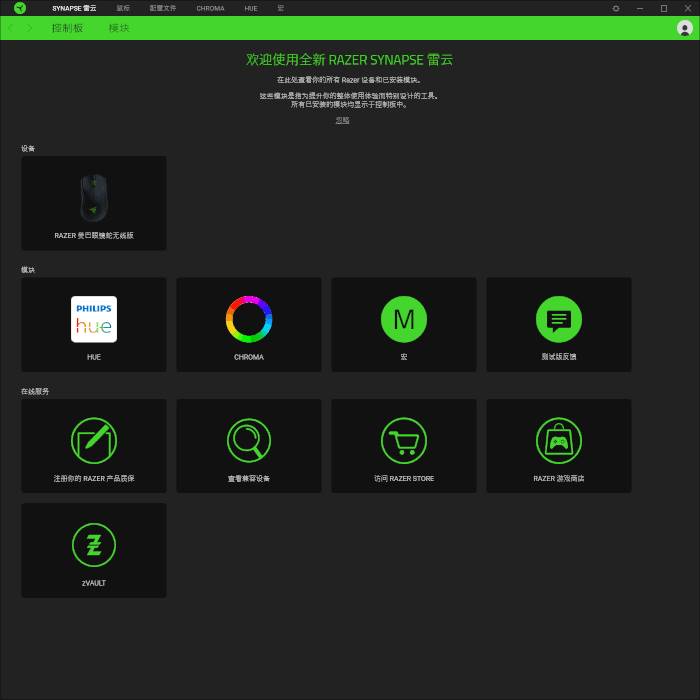
Task: Open the CHROMA top menu item
Action: tap(210, 8)
